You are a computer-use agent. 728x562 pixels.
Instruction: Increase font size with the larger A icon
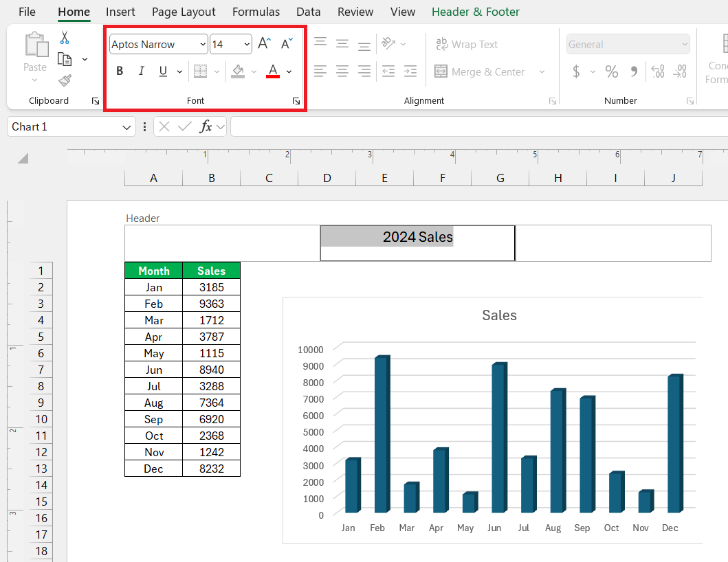(264, 43)
